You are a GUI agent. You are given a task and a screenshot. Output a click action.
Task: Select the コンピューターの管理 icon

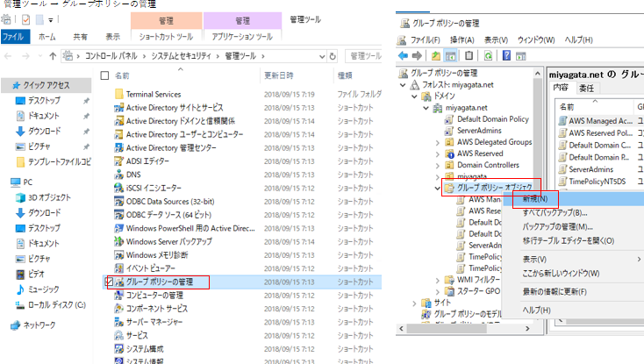point(119,295)
